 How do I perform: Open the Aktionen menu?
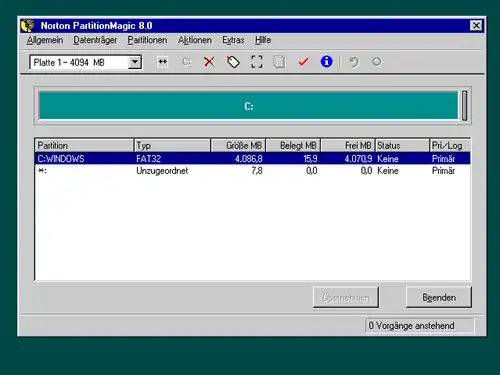point(195,40)
